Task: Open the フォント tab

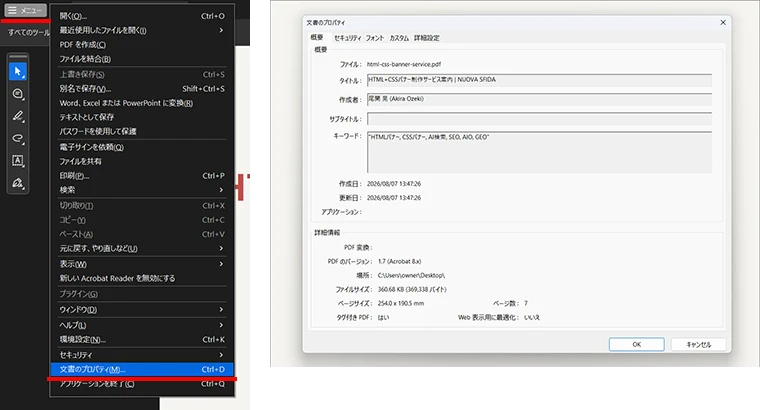Action: [375, 38]
